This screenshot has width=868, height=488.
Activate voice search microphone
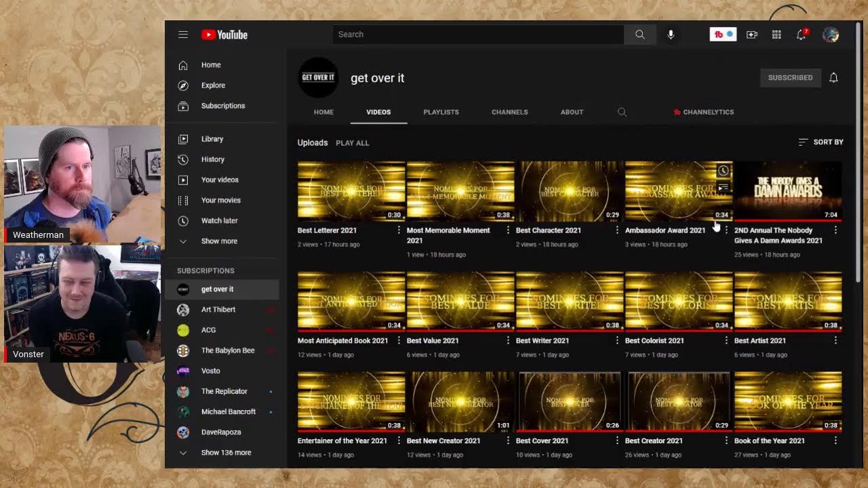click(671, 35)
